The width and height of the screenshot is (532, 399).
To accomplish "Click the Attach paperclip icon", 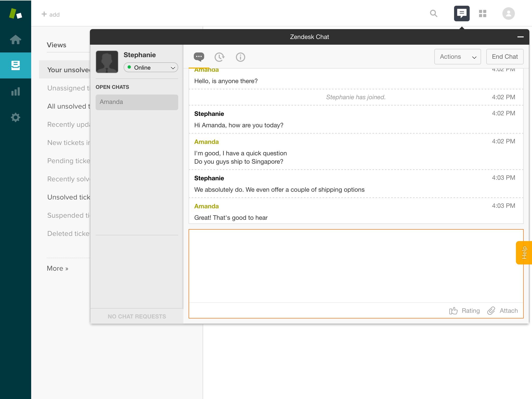I will 492,311.
